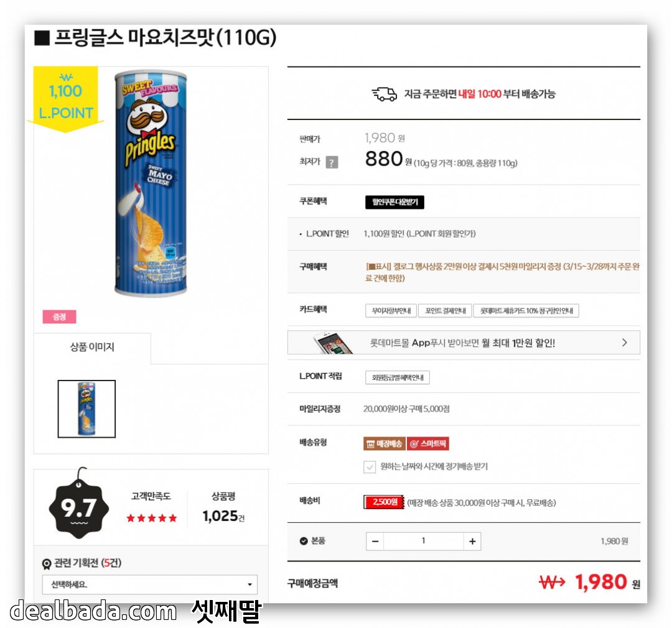Enable regular delivery at chosen time checkbox

[370, 467]
